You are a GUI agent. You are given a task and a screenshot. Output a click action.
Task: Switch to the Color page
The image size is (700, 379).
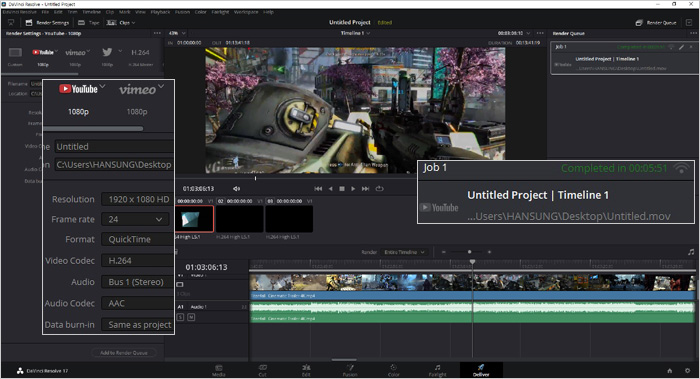click(x=394, y=371)
